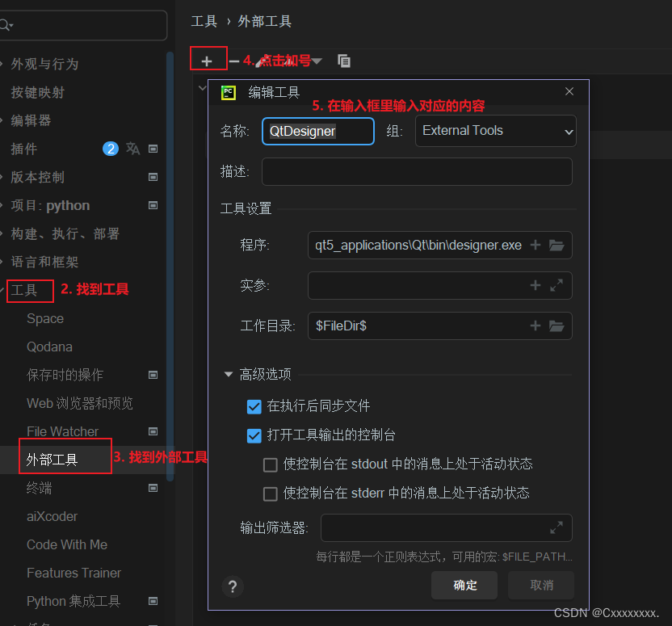This screenshot has width=672, height=626.
Task: Select 外部工具 in settings tree
Action: point(52,460)
